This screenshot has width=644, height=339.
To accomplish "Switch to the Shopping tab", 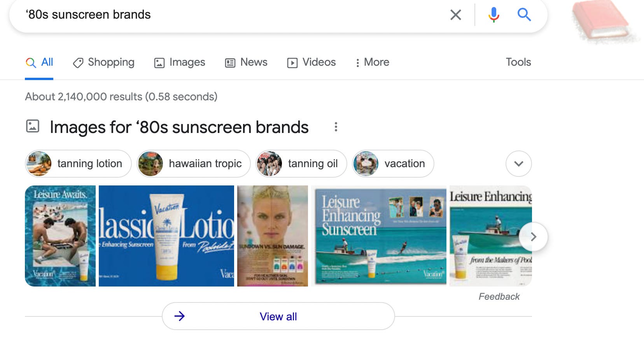I will 103,62.
